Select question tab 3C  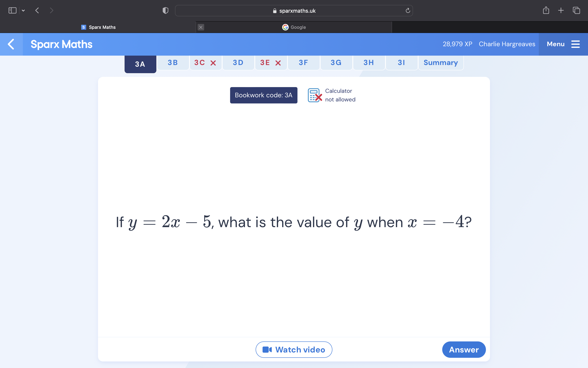tap(205, 63)
